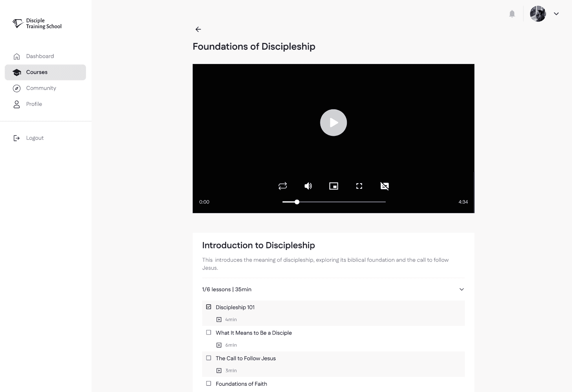
Task: Click the Disciple Training School logo
Action: (x=37, y=23)
